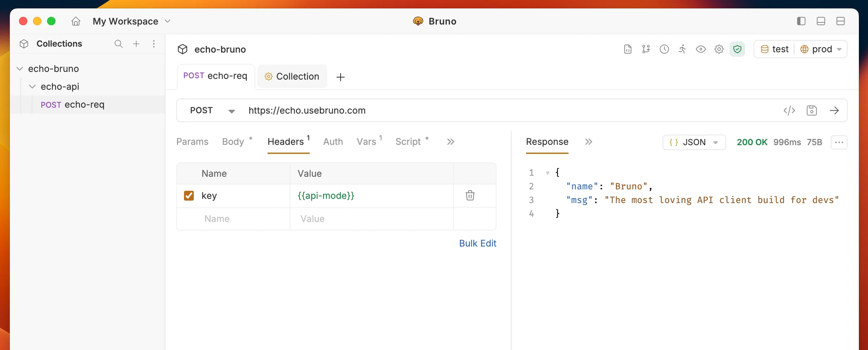Toggle the bottom panel layout icon
Viewport: 868px width, 350px height.
[821, 21]
